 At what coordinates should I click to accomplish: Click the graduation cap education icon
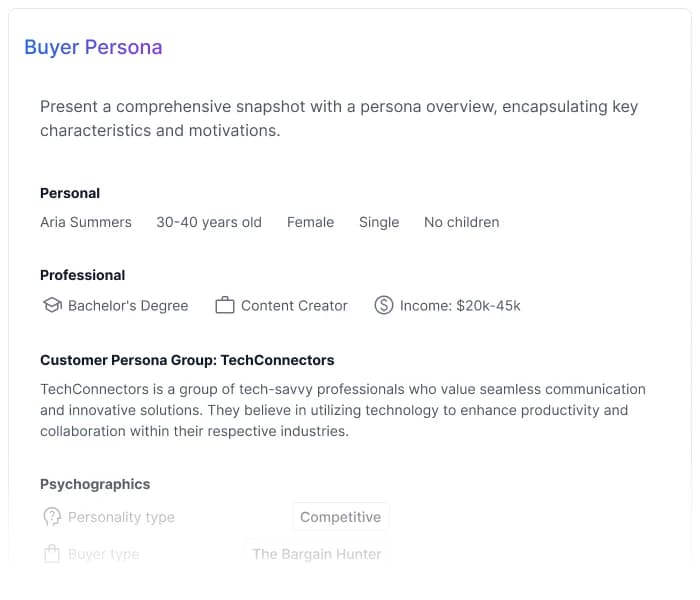point(52,305)
